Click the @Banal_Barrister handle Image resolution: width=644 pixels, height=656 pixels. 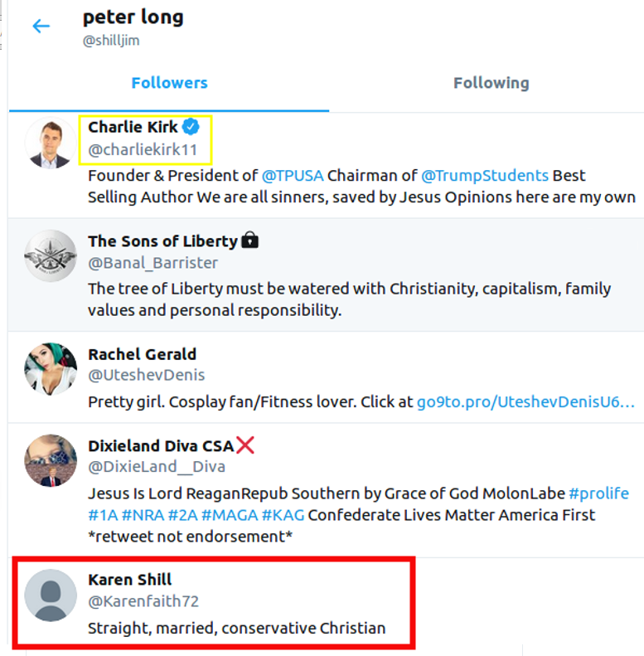point(153,263)
